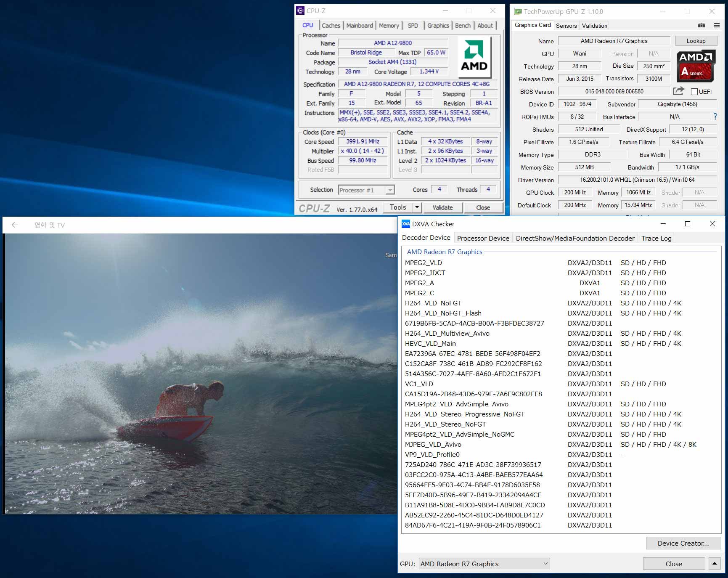Take a GPU-Z screenshot with camera icon

(x=701, y=26)
